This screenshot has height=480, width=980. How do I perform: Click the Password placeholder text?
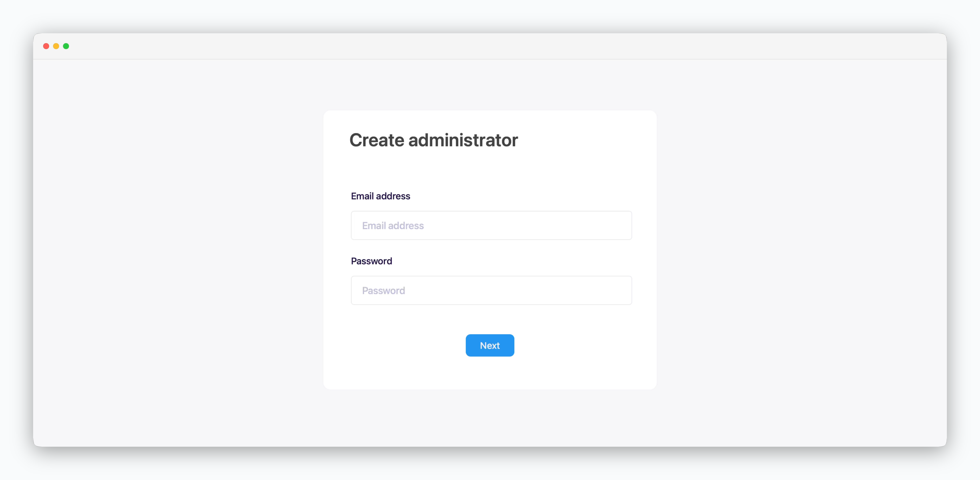tap(383, 291)
